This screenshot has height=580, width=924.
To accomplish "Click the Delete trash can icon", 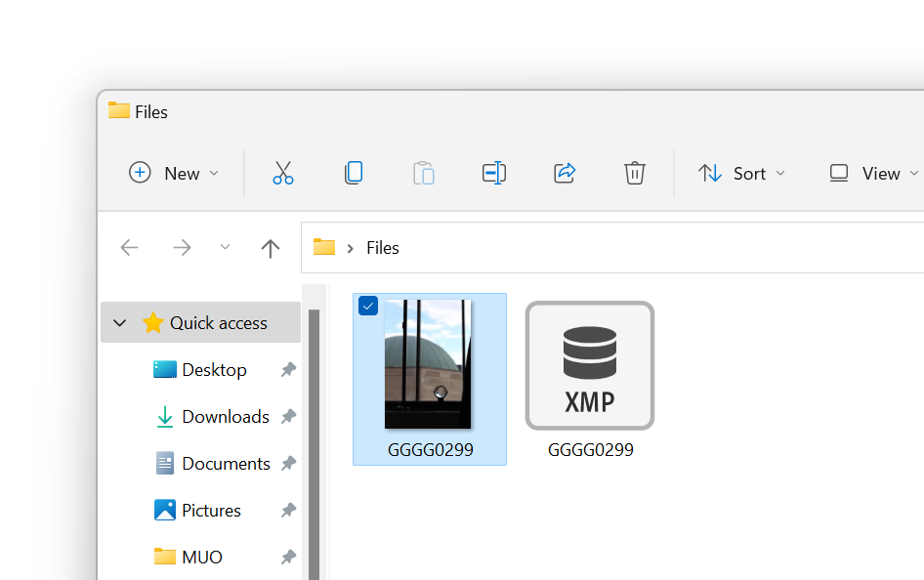I will click(x=635, y=174).
